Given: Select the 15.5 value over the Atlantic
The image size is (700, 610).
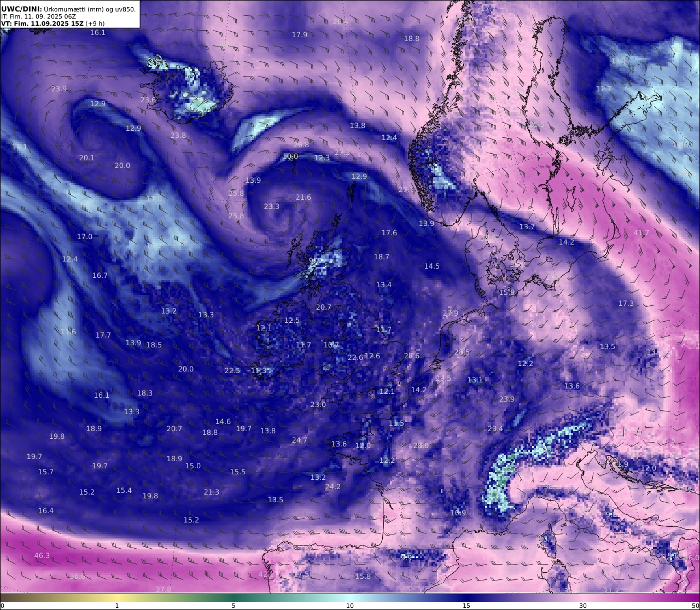Looking at the screenshot, I should pos(237,472).
